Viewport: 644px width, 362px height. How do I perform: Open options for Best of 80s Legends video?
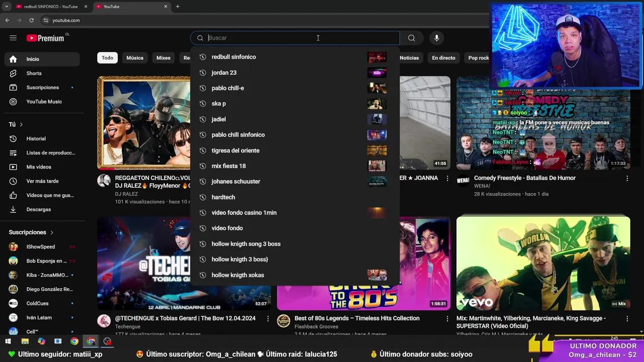coord(447,319)
